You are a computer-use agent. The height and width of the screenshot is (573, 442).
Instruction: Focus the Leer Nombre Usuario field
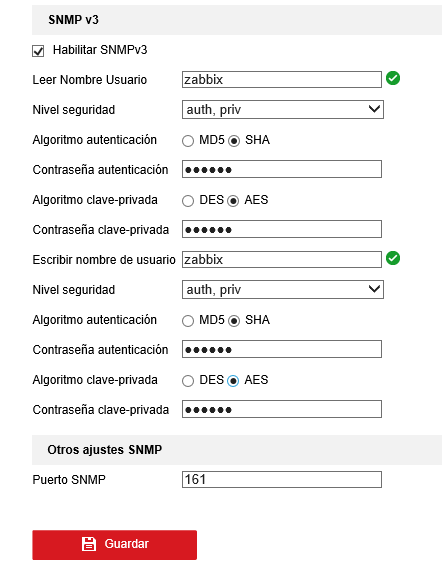click(282, 79)
